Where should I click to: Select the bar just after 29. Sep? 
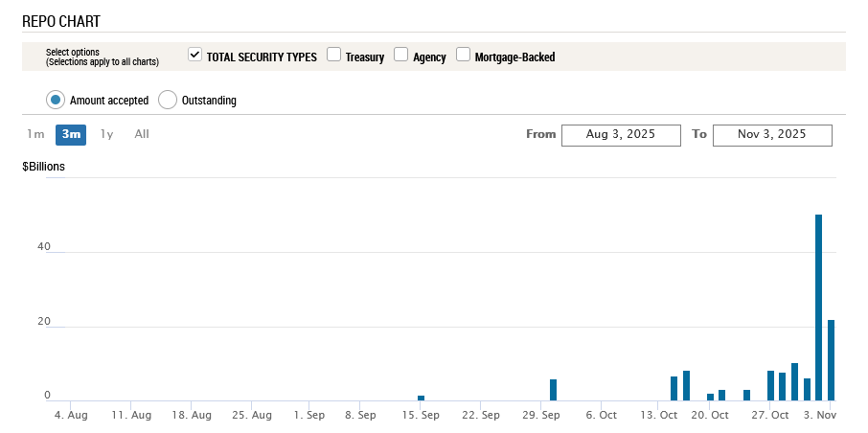pos(553,390)
